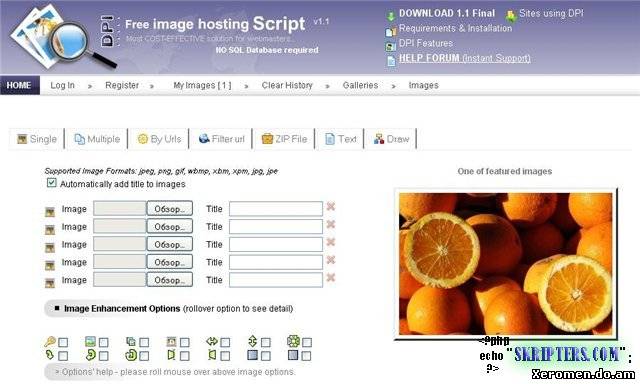The width and height of the screenshot is (640, 384).
Task: Click the framed picture enhancement icon
Action: click(x=171, y=341)
